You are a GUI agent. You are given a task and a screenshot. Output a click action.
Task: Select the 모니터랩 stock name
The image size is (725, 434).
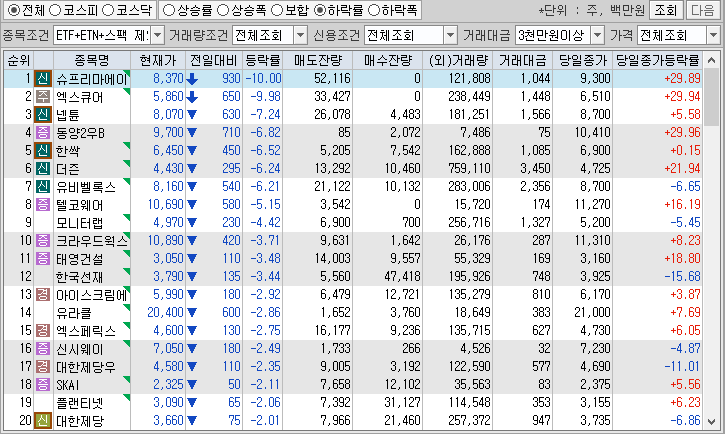[80, 223]
